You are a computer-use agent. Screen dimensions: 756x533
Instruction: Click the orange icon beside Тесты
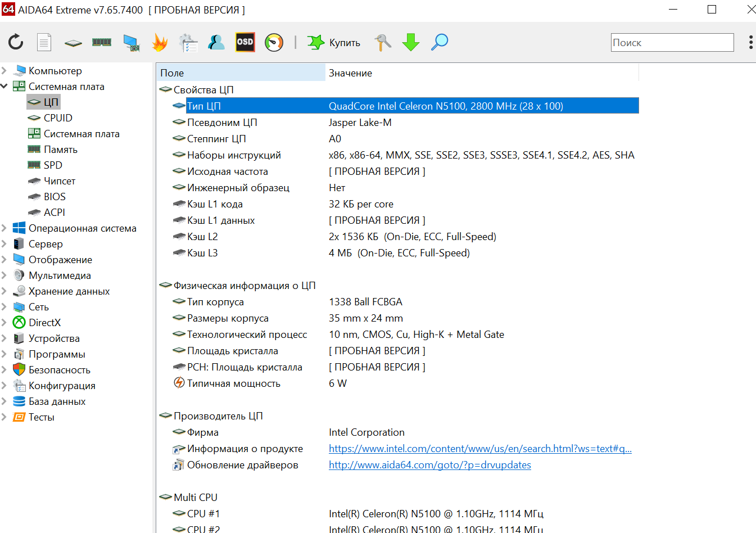(19, 417)
